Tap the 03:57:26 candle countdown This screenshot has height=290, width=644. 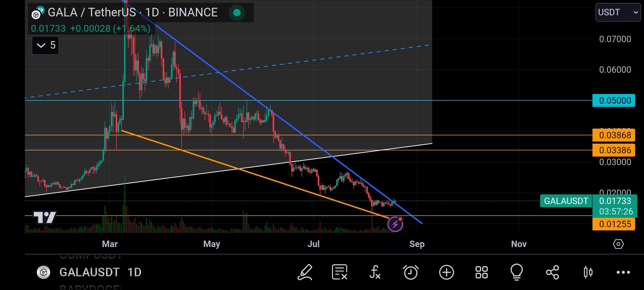pos(616,212)
